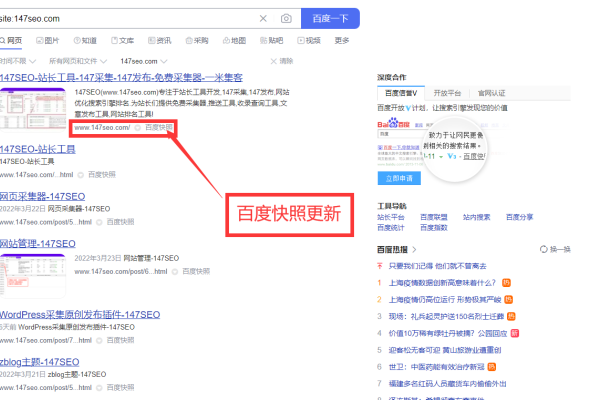Open 百度指数 link
Viewport: 600px width, 400px height.
(434, 228)
